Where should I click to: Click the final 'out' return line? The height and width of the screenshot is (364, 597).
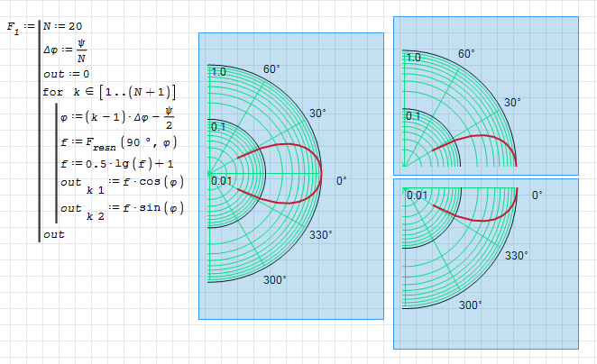tap(53, 234)
